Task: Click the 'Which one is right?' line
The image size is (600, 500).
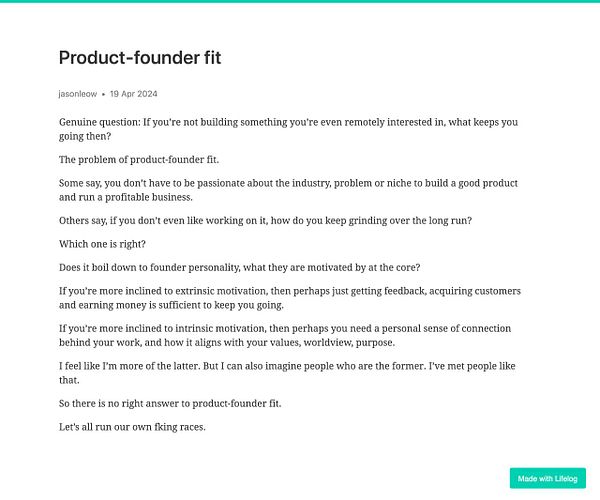Action: [x=102, y=244]
